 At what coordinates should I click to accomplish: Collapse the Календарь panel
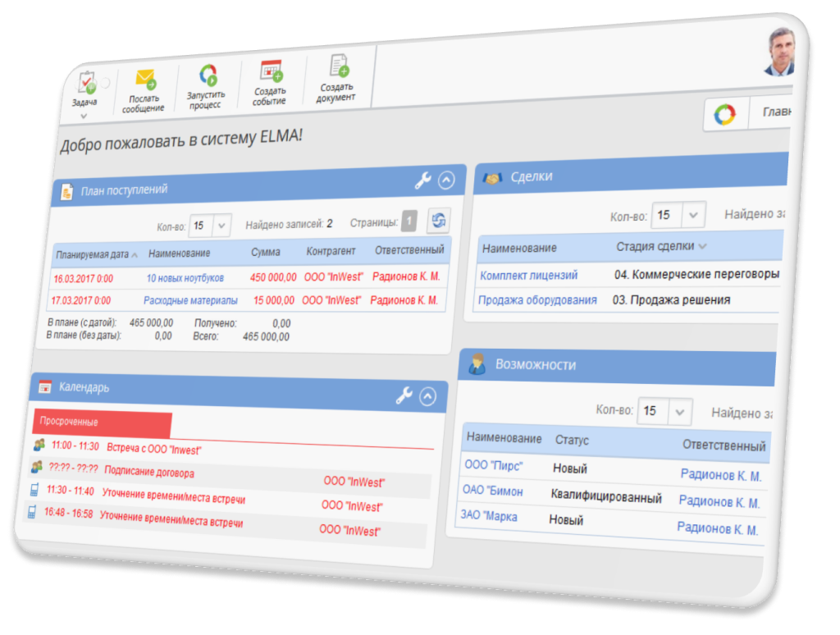click(427, 397)
